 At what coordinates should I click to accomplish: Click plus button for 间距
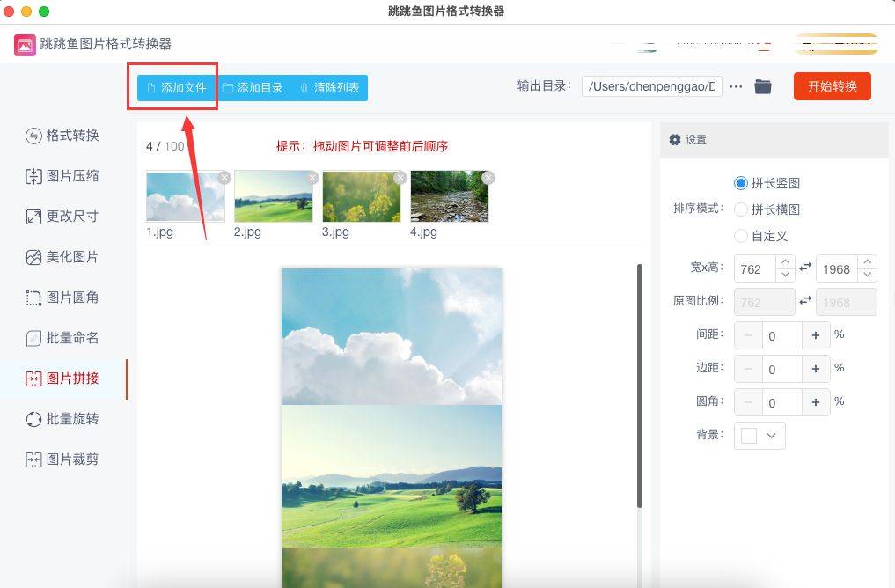click(816, 335)
